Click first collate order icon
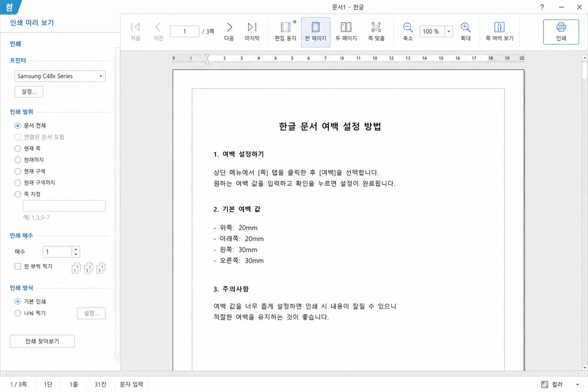 (x=76, y=268)
